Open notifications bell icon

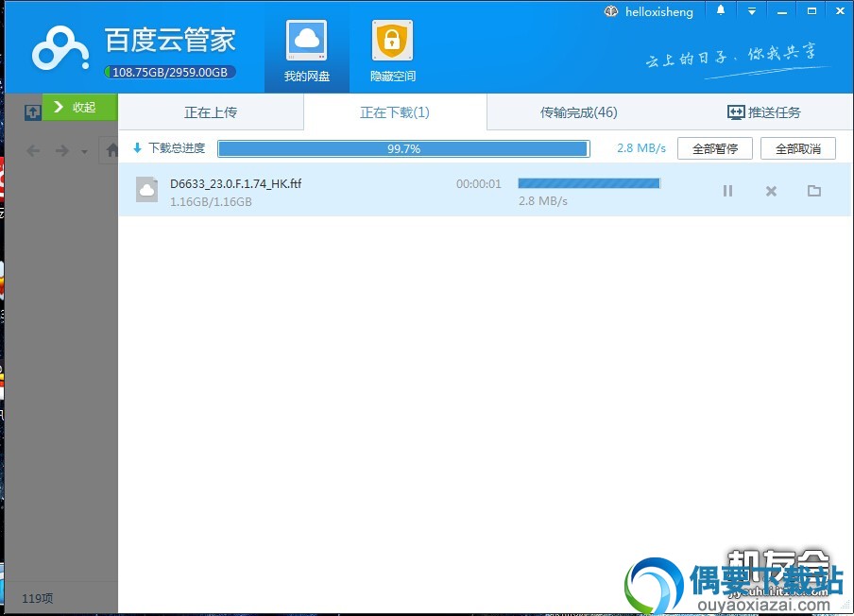click(x=721, y=10)
